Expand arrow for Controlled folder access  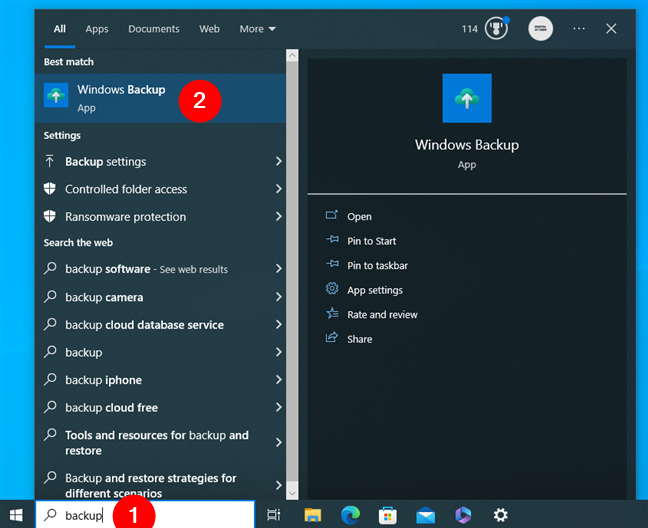coord(279,189)
